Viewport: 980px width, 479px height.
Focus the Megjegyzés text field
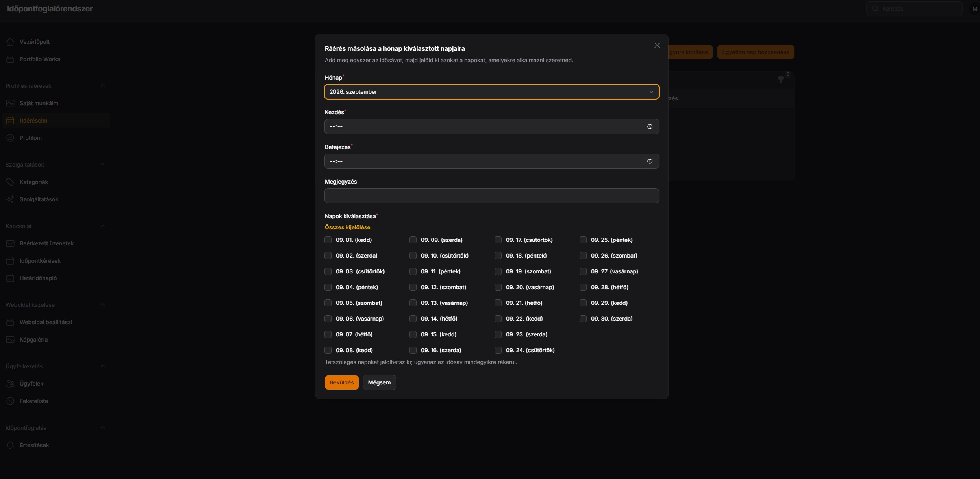pos(491,196)
